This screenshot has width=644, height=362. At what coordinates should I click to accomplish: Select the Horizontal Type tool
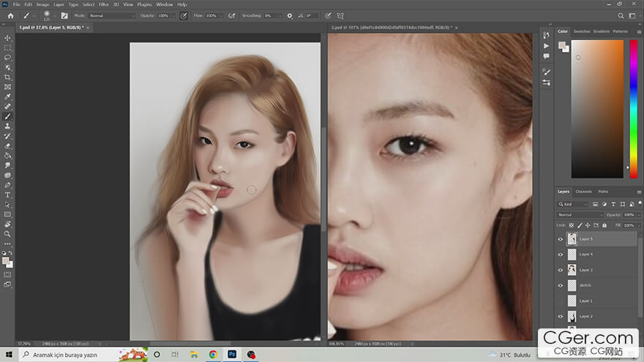click(7, 195)
